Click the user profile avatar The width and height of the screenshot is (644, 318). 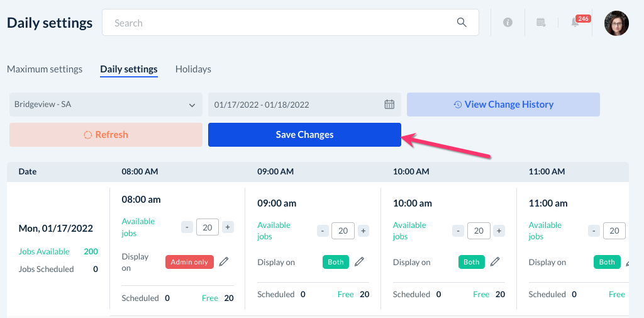tap(616, 23)
